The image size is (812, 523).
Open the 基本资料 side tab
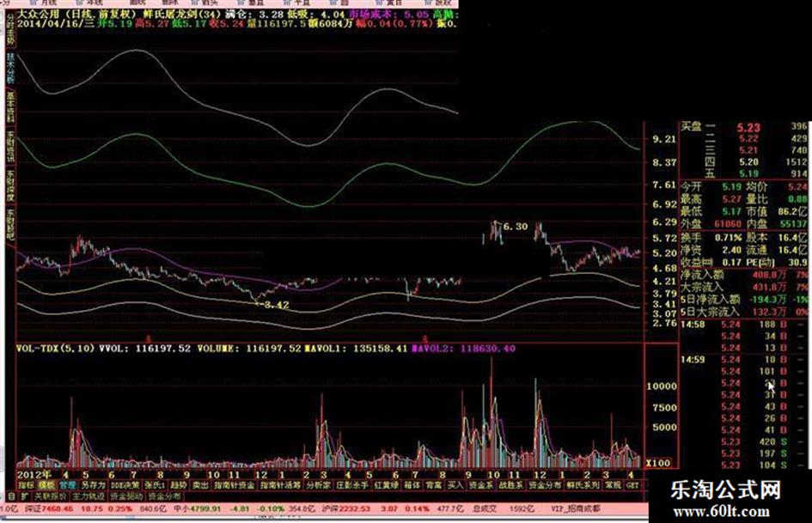tap(11, 107)
